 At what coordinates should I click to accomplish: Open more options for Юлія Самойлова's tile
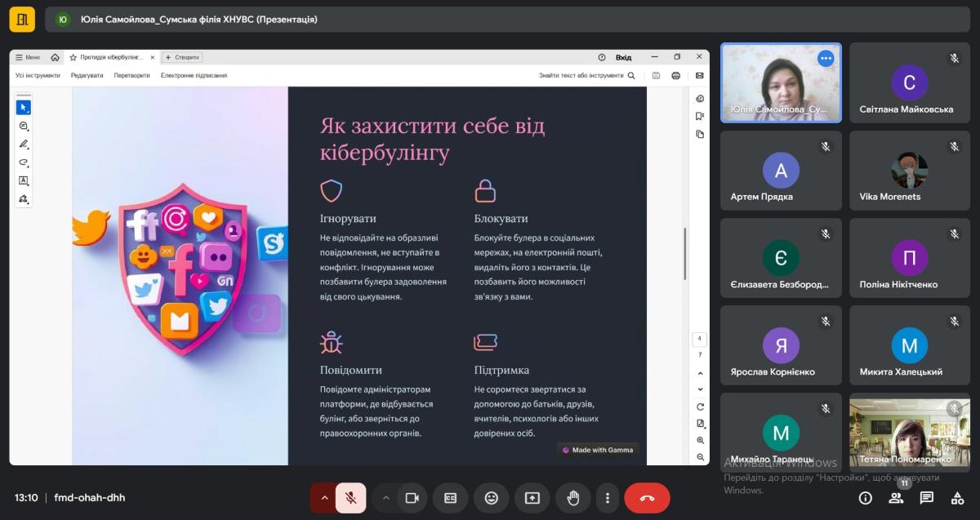click(826, 59)
